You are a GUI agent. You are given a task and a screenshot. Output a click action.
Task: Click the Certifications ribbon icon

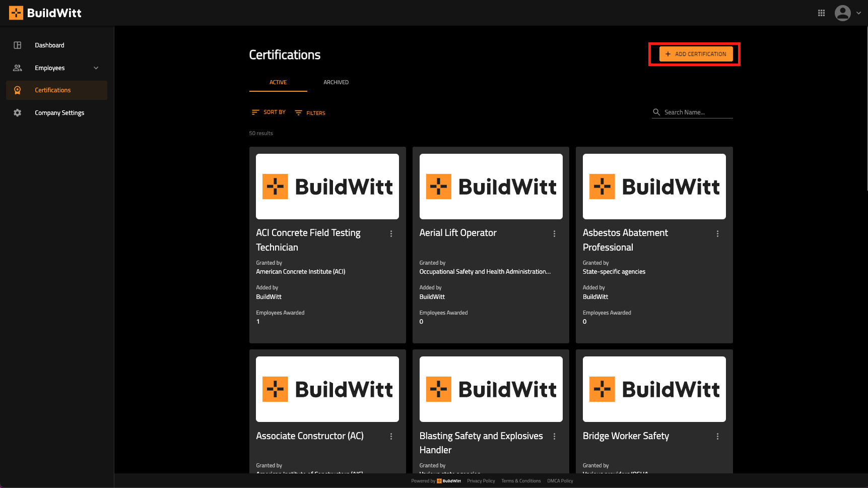click(18, 90)
